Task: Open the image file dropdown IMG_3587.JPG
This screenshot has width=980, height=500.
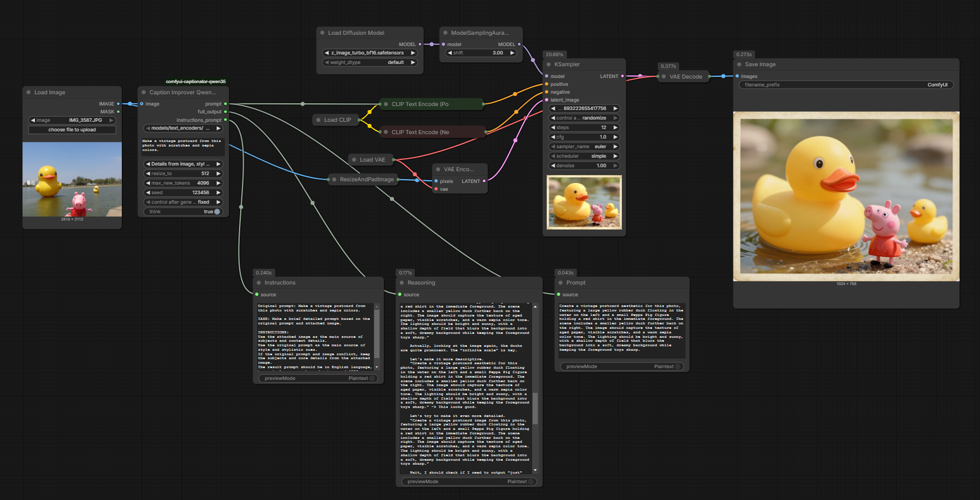Action: click(72, 120)
